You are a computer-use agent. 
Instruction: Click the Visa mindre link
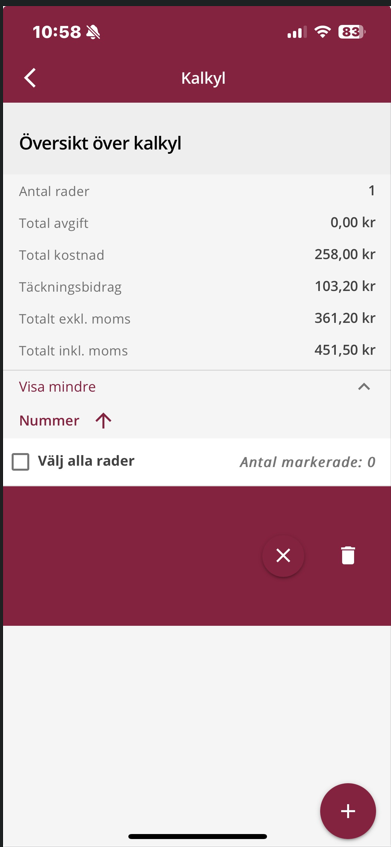[x=57, y=387]
